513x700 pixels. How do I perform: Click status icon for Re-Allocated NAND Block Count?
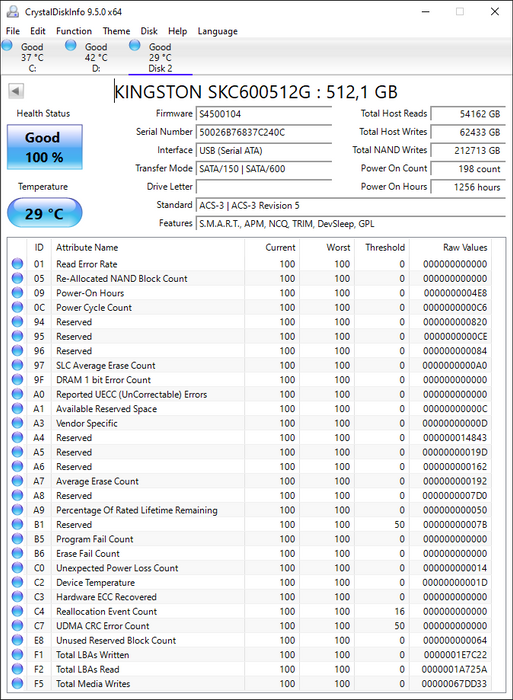pos(17,278)
